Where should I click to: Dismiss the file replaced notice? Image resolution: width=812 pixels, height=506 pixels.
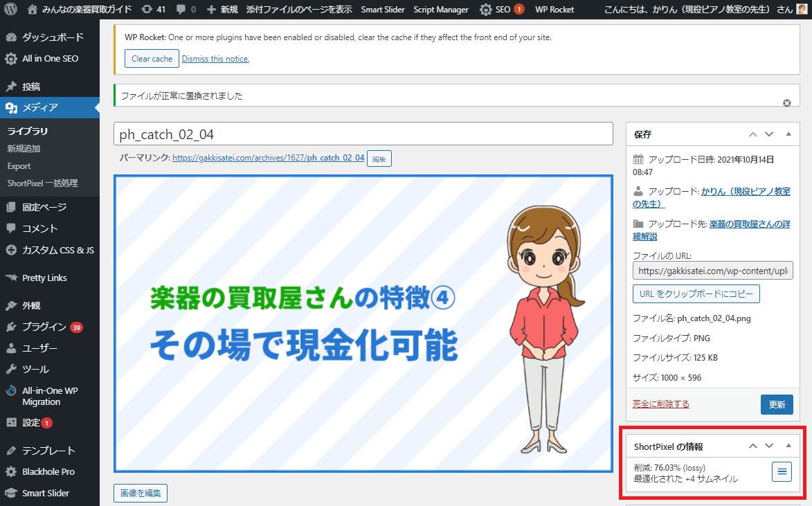click(786, 103)
